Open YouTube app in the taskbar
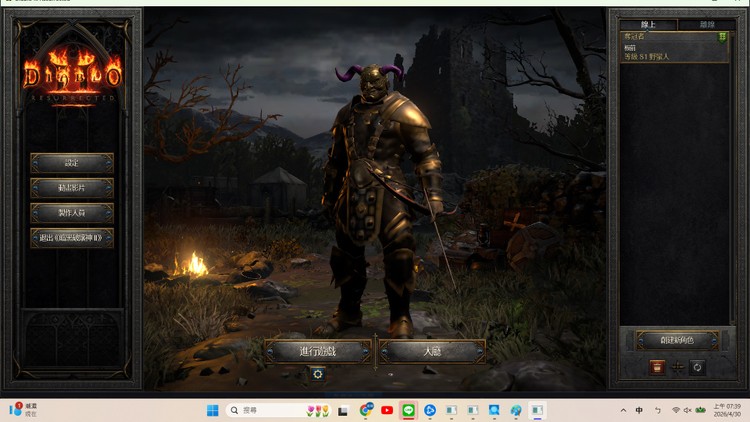This screenshot has width=750, height=422. pyautogui.click(x=387, y=410)
